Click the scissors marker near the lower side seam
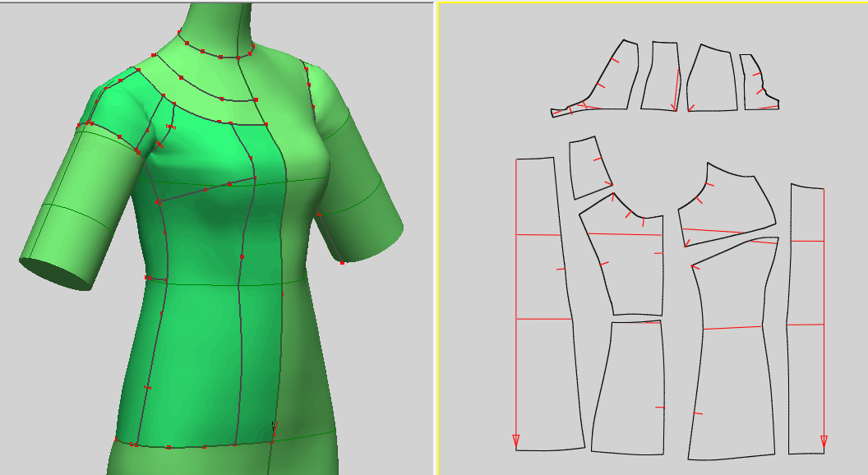The height and width of the screenshot is (475, 868). [146, 387]
